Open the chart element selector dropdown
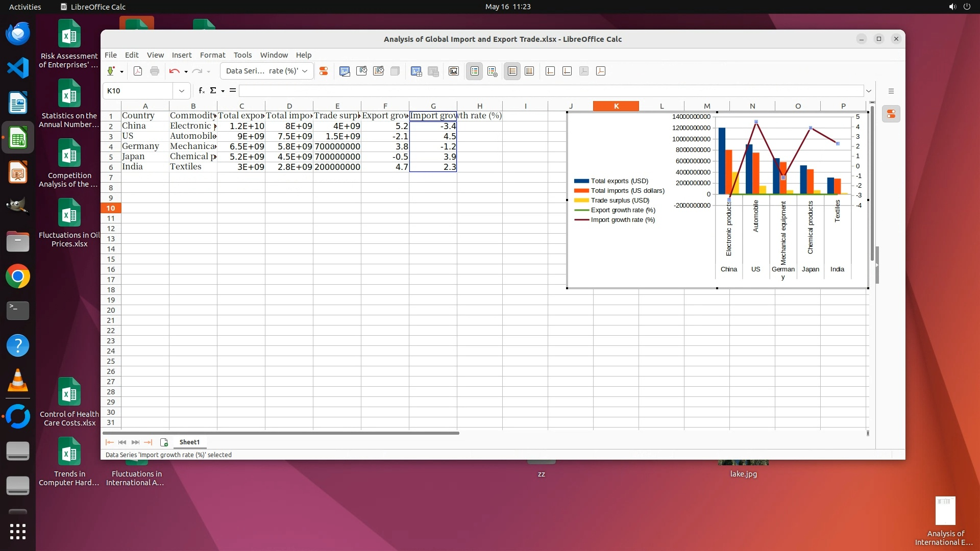 click(x=305, y=71)
